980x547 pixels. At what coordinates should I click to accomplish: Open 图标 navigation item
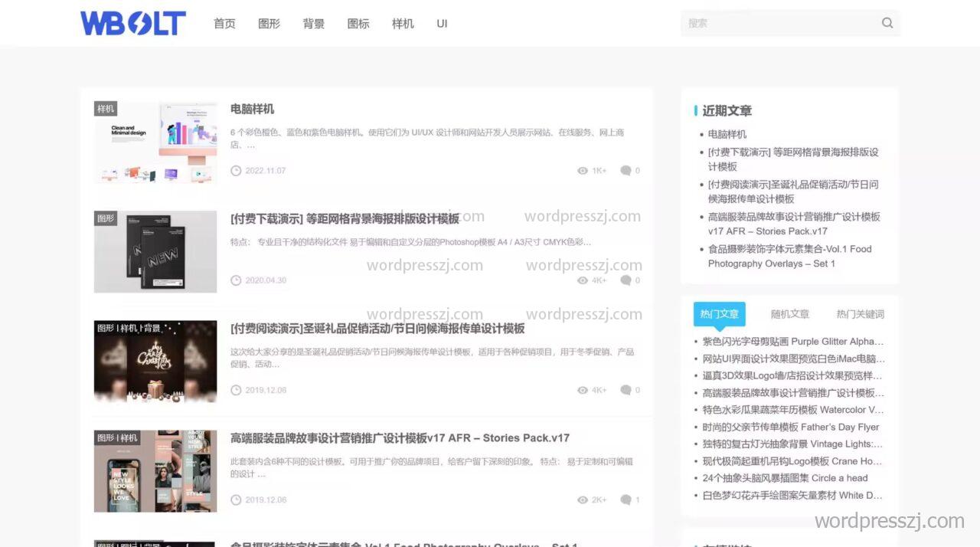click(358, 24)
